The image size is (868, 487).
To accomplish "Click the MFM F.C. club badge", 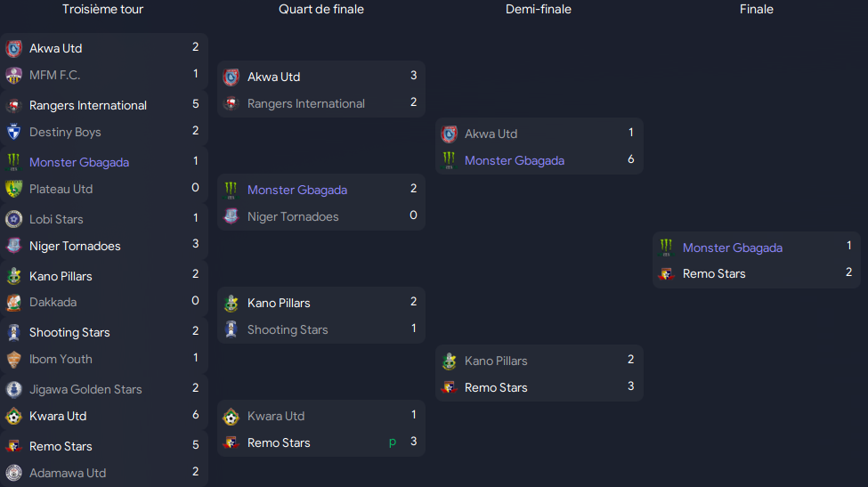I will (14, 76).
